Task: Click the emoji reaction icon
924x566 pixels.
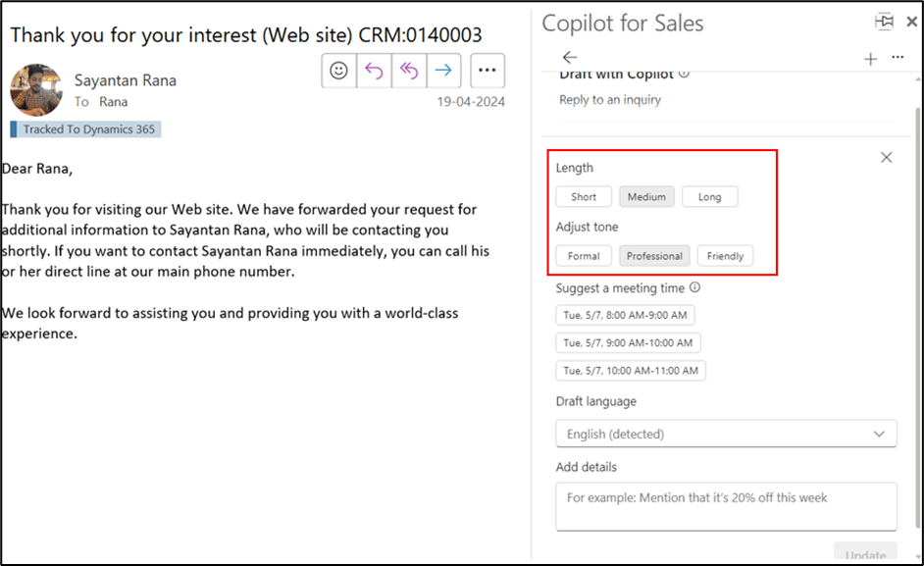Action: point(339,71)
